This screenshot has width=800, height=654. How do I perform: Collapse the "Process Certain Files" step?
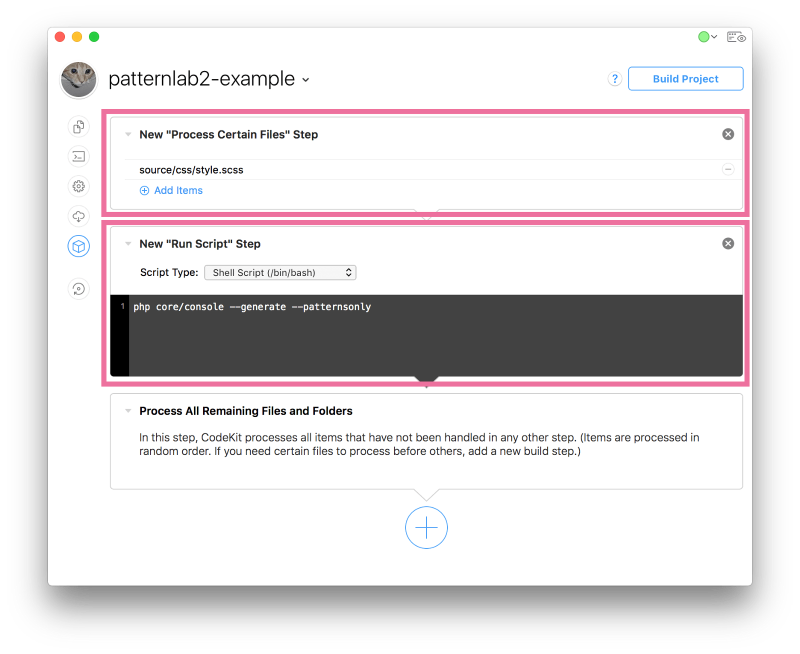point(128,134)
